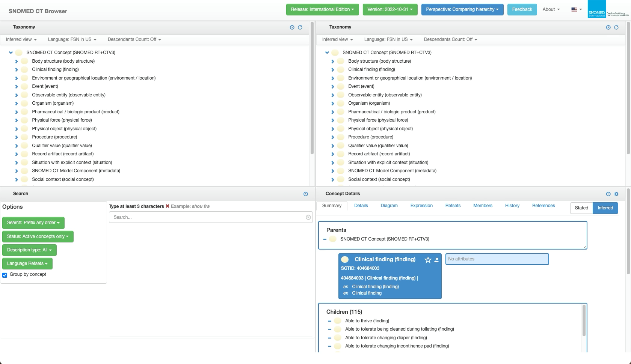Switch to the Members tab

point(483,206)
